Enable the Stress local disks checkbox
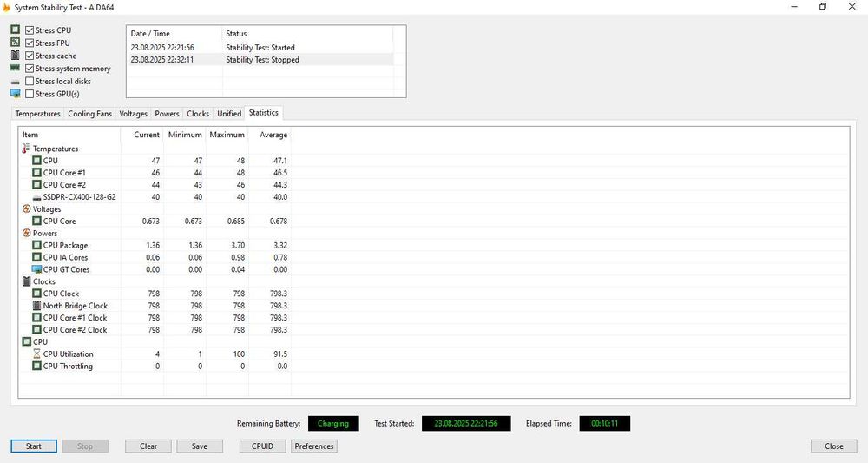 [x=30, y=81]
